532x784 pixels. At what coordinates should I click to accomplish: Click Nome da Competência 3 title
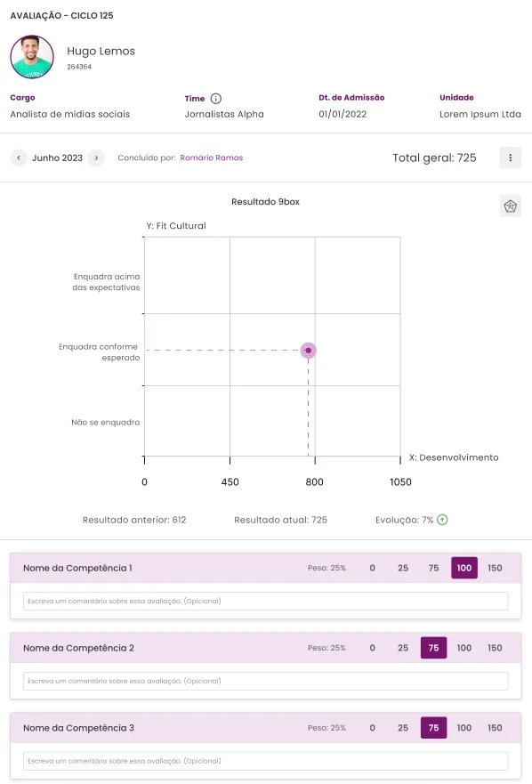[x=78, y=728]
